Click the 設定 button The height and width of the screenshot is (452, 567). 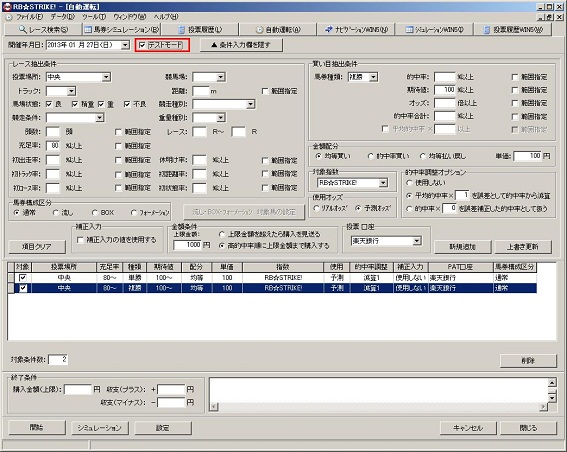click(163, 428)
